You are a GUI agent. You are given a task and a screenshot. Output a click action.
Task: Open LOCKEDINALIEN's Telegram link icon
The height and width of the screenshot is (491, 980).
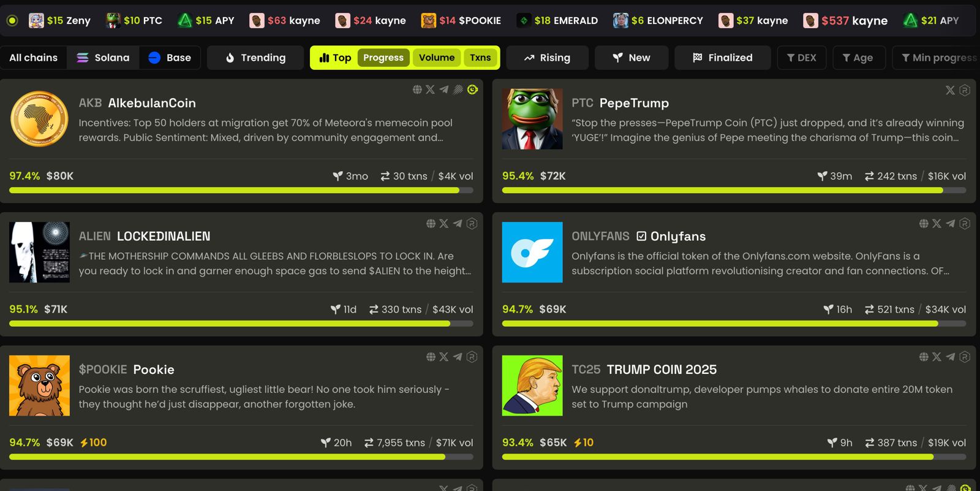[458, 224]
